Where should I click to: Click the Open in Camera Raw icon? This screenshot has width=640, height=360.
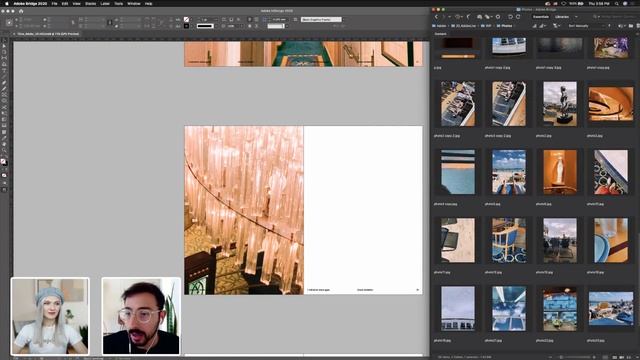click(498, 17)
